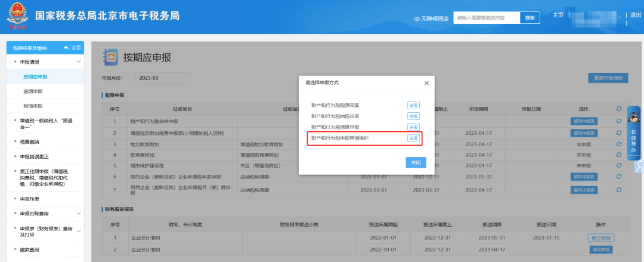Refresh row 2 增值税及附加税费申报表
Screen dimensions: 644x262
619,133
